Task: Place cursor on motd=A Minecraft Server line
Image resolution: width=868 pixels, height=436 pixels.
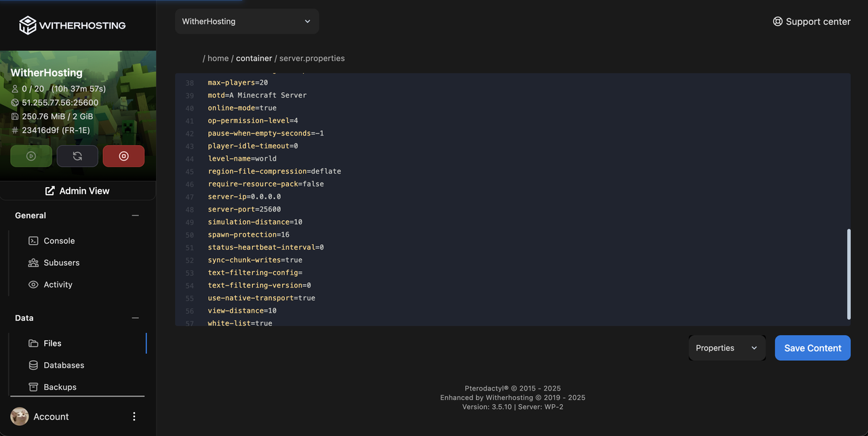Action: (x=257, y=95)
